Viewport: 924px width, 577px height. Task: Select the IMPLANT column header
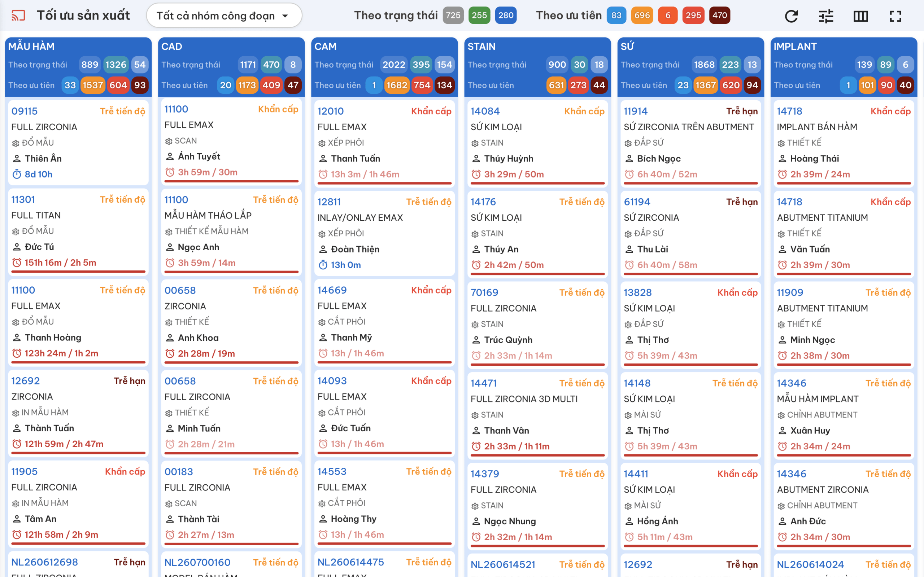[x=795, y=47]
